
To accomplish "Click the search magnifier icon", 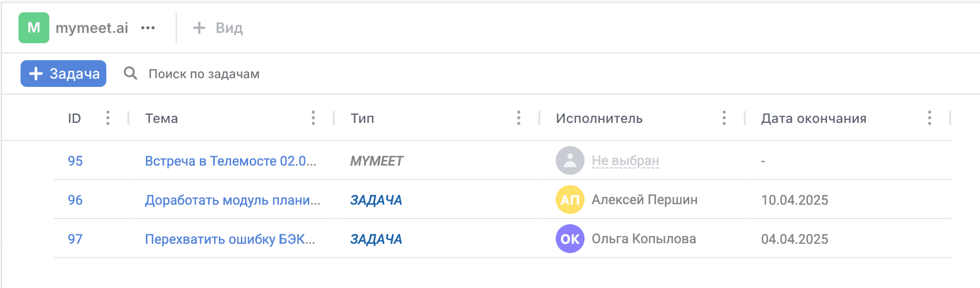I will [x=130, y=74].
